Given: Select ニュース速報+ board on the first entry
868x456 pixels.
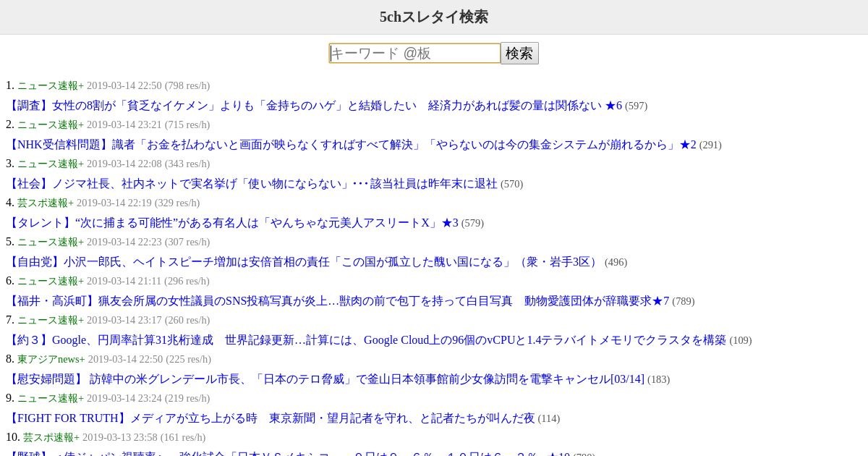Looking at the screenshot, I should [x=51, y=85].
